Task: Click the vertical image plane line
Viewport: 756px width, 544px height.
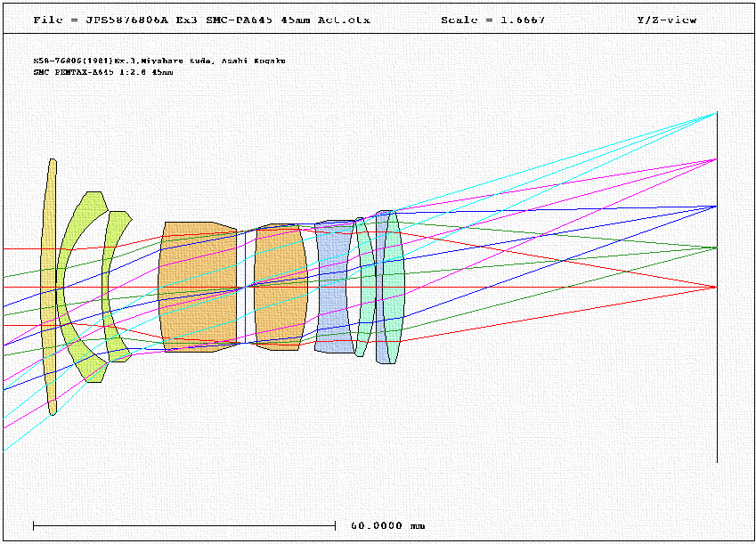Action: pyautogui.click(x=717, y=287)
